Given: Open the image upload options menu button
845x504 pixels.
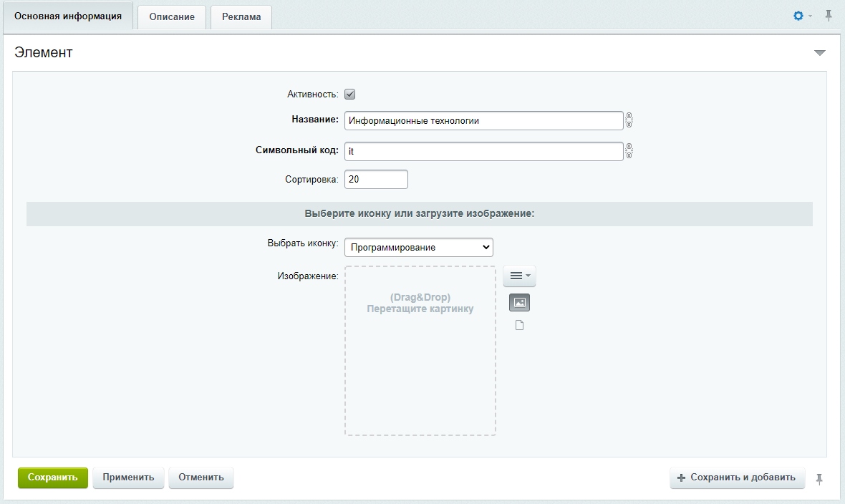Looking at the screenshot, I should 519,276.
